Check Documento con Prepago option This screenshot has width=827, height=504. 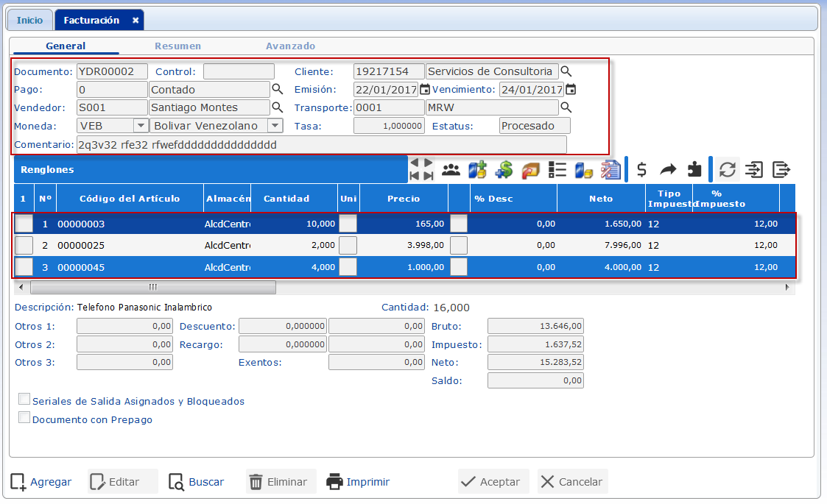(x=24, y=418)
